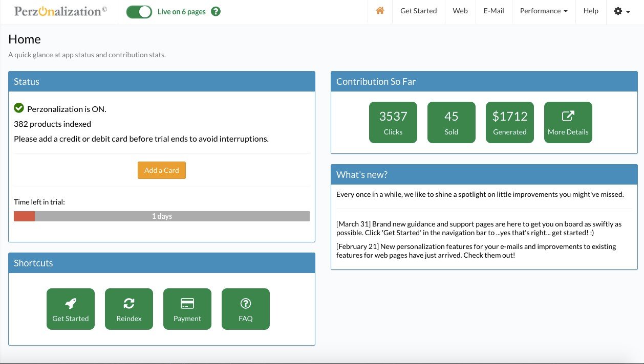Open the FAQ question mark shortcut
This screenshot has width=644, height=364.
point(246,309)
